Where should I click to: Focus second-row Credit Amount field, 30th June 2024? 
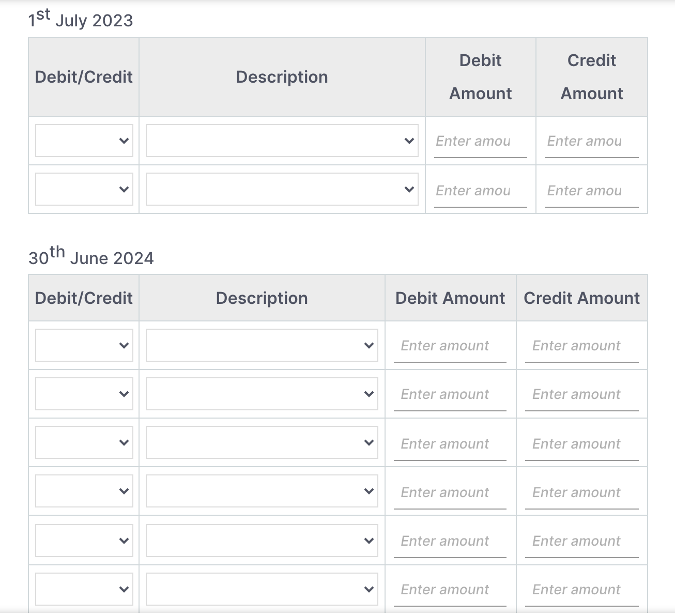[582, 394]
